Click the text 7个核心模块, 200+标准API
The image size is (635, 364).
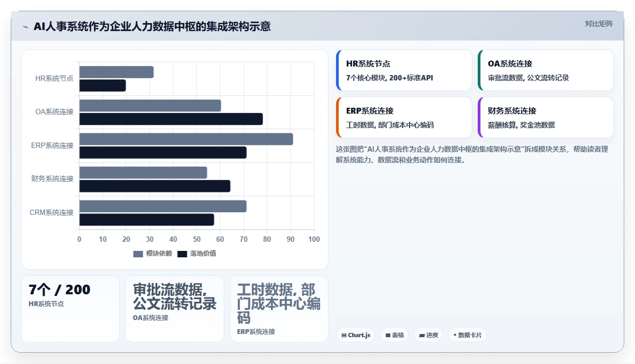click(x=390, y=78)
